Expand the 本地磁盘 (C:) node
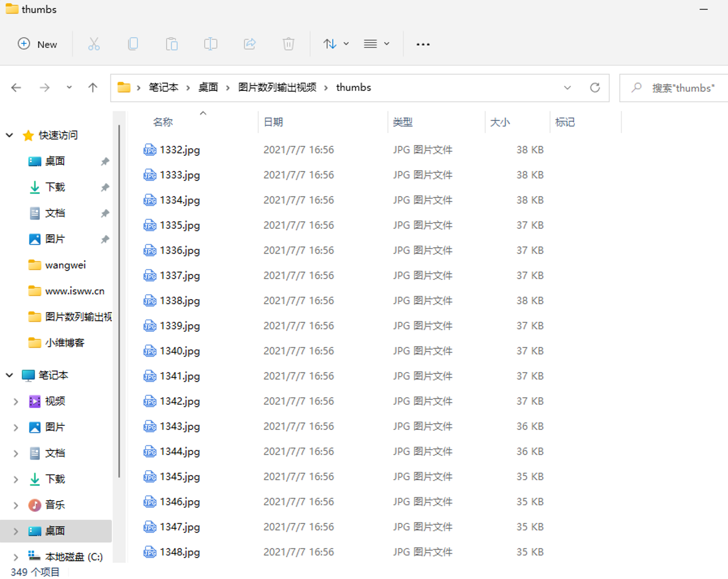 pyautogui.click(x=16, y=557)
